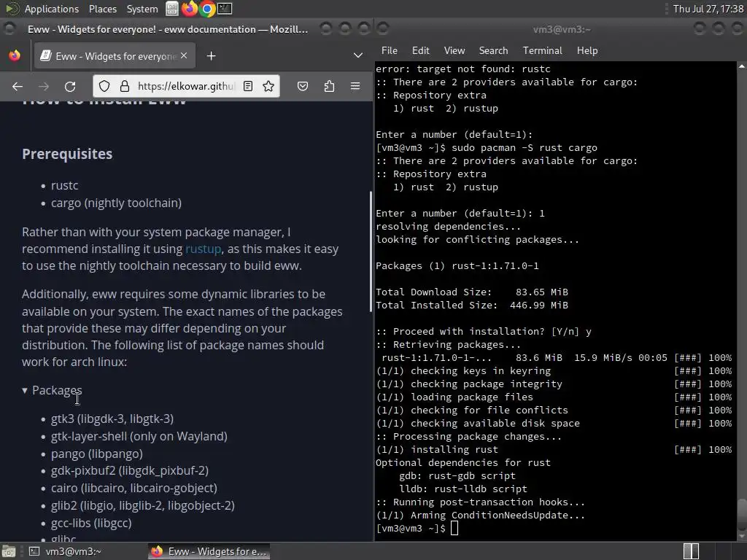747x560 pixels.
Task: Open terminal Help menu
Action: click(587, 50)
